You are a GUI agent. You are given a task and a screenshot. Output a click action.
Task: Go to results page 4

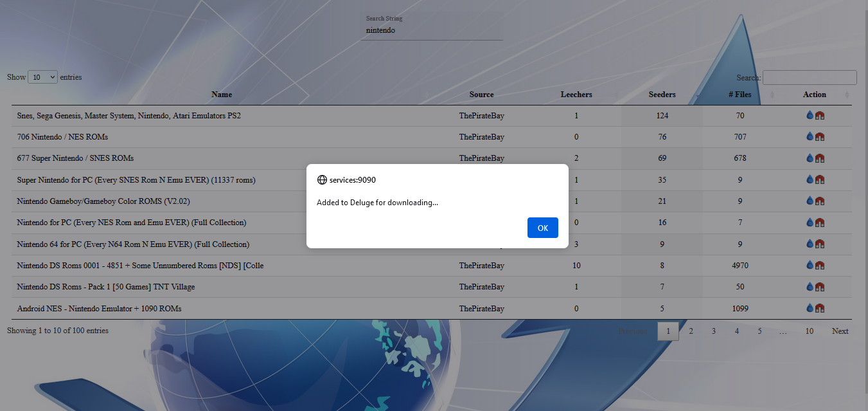(737, 331)
